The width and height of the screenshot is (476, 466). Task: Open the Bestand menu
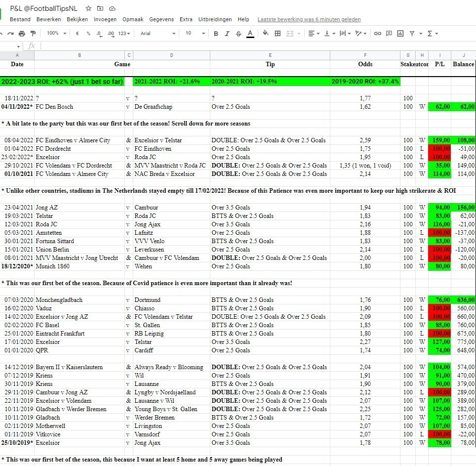20,19
